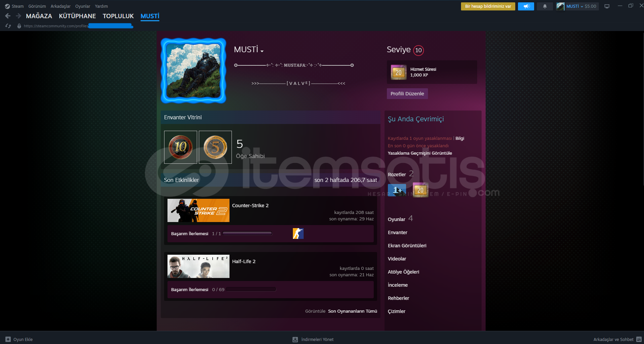Click Son Oynananların Tümü link

coord(352,311)
